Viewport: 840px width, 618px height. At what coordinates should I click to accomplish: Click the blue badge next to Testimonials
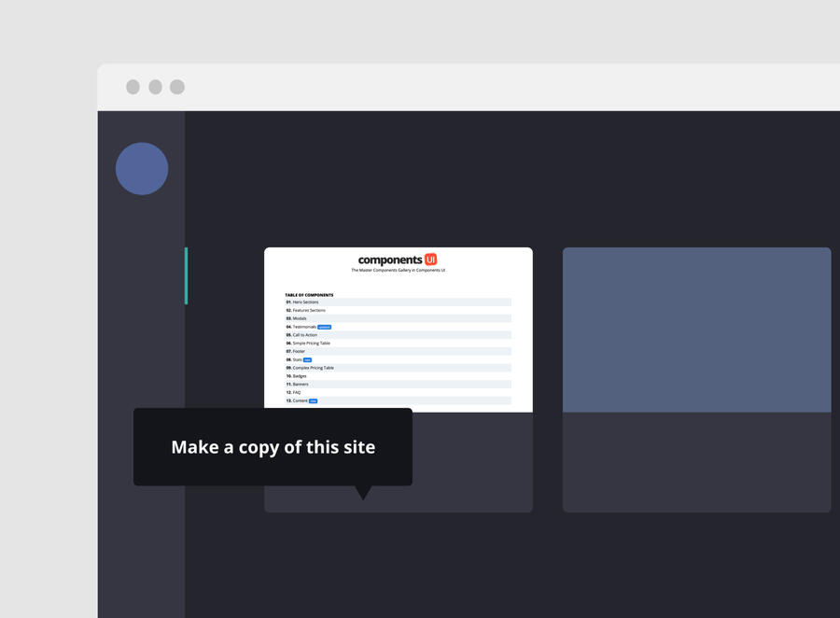tap(324, 327)
